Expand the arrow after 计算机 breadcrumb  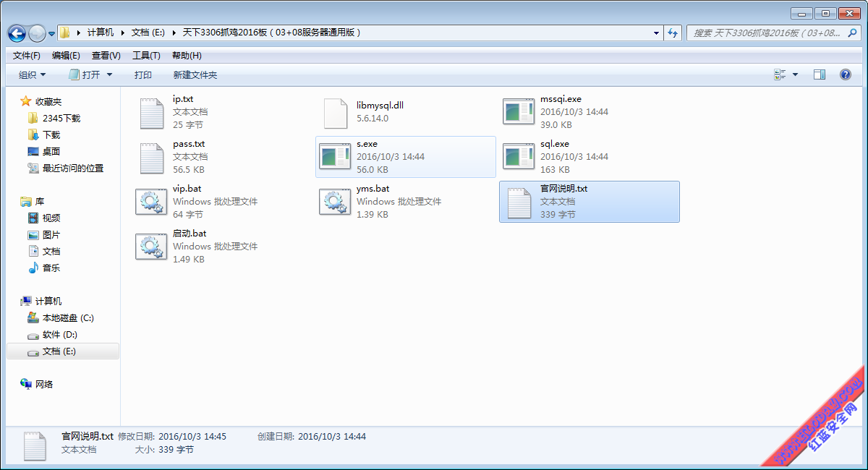tap(122, 33)
